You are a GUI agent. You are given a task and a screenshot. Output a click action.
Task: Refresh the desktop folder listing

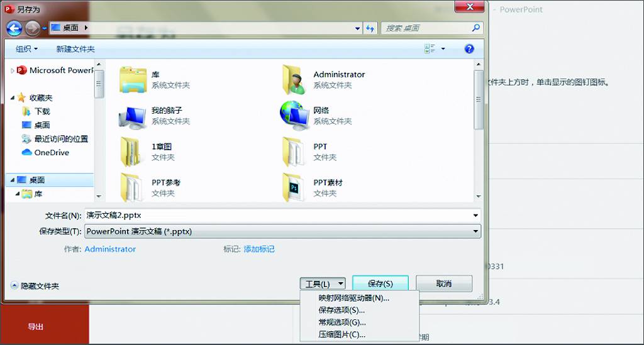370,28
